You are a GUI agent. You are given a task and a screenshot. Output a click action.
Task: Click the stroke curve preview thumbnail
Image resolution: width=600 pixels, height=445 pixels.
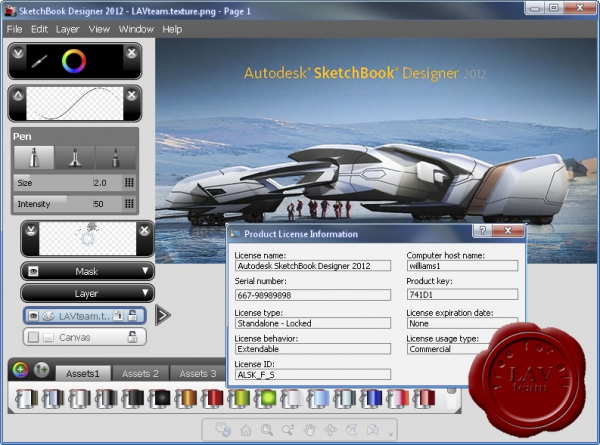click(75, 103)
